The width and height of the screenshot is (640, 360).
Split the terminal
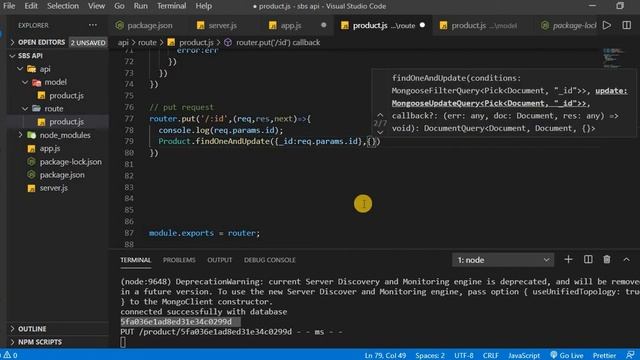click(x=588, y=260)
